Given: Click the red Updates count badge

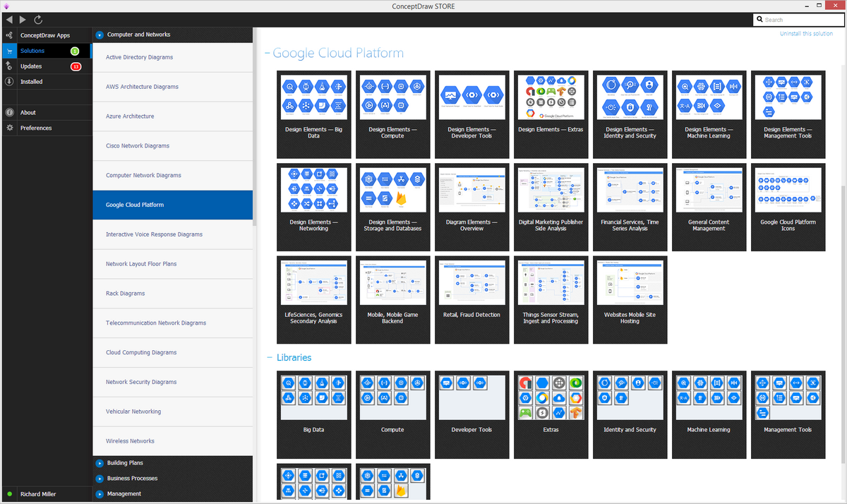Looking at the screenshot, I should (76, 66).
